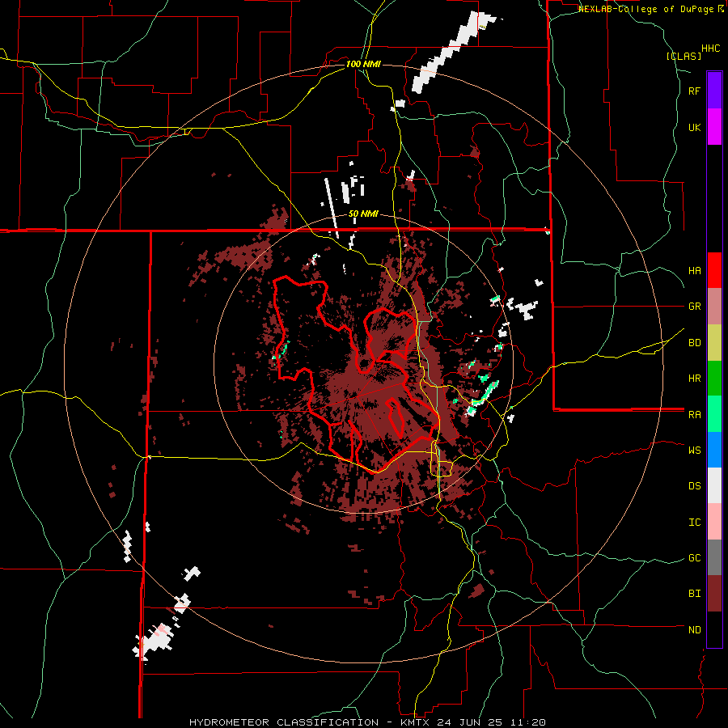Click the IC legend label
The height and width of the screenshot is (728, 728).
(694, 523)
